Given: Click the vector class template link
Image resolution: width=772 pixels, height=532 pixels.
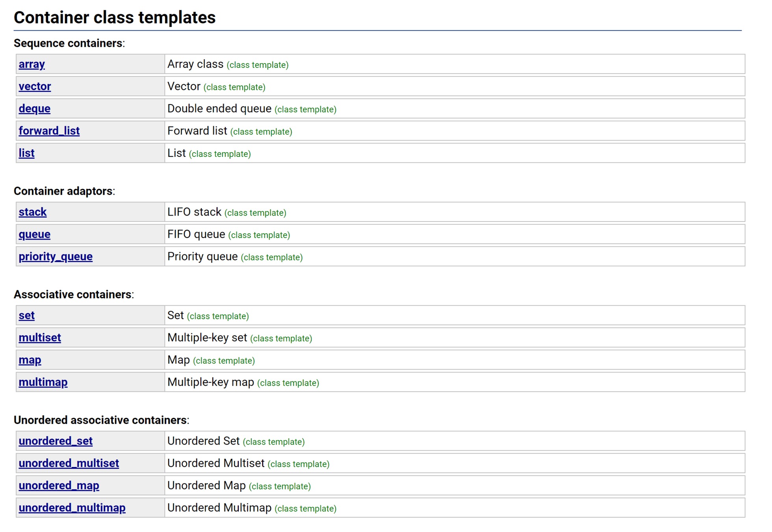Looking at the screenshot, I should click(35, 86).
